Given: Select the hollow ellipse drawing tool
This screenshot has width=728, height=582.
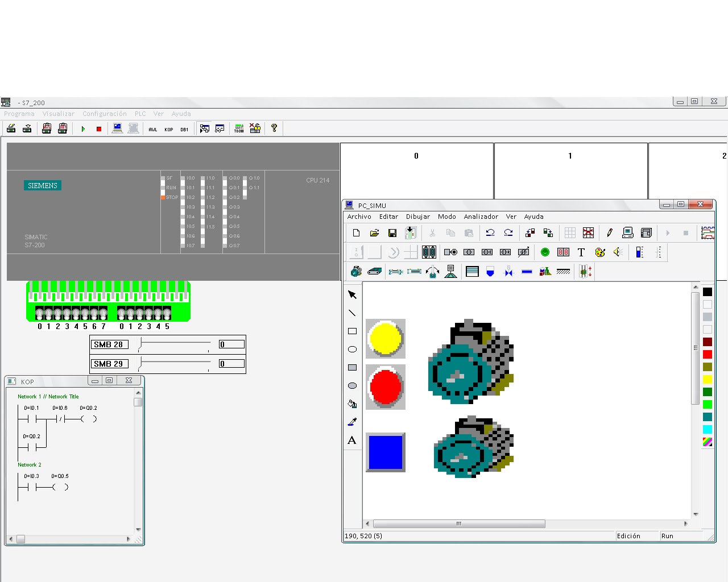Looking at the screenshot, I should [x=352, y=349].
